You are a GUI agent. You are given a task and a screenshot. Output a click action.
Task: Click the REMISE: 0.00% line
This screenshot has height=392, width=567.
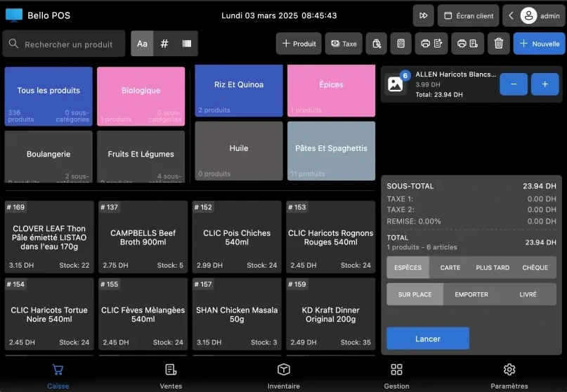pos(471,221)
